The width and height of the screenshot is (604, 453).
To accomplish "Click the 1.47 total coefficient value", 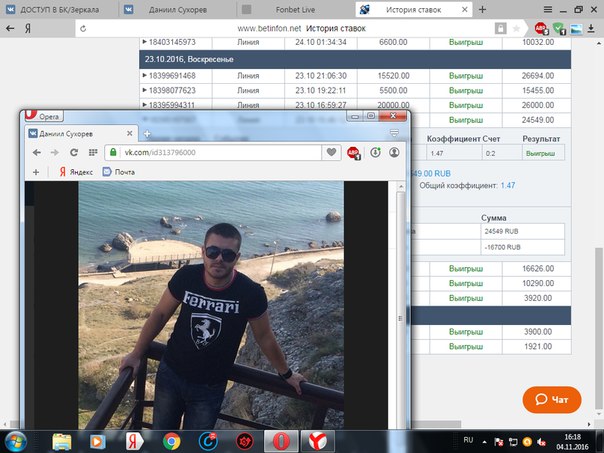I will 508,185.
